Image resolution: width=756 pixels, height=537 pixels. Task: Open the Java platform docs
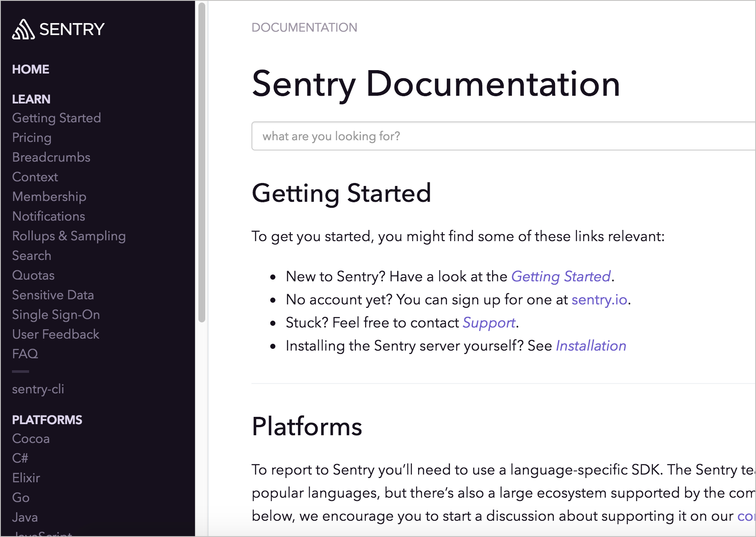[x=25, y=517]
